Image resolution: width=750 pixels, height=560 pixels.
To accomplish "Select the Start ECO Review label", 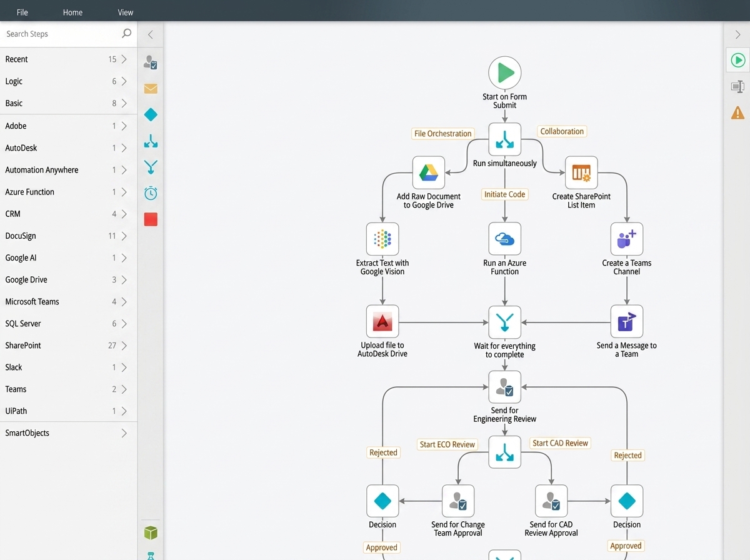I will [x=447, y=444].
